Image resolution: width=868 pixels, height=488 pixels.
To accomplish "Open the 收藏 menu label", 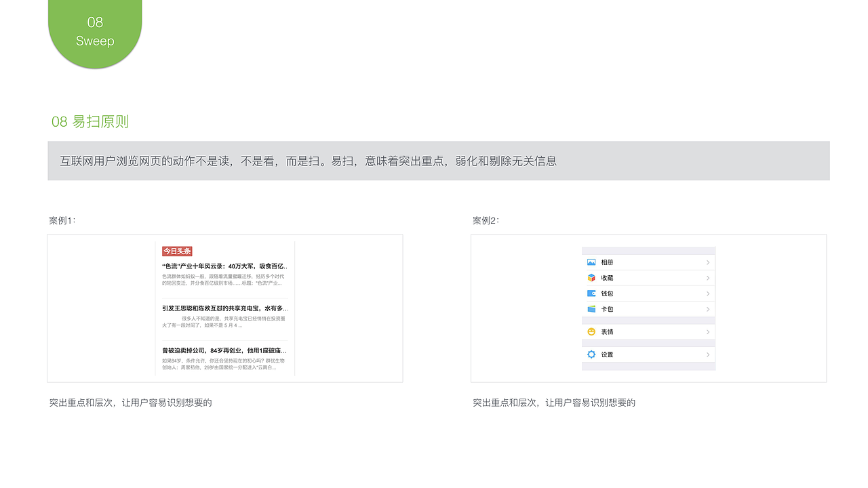I will coord(607,278).
